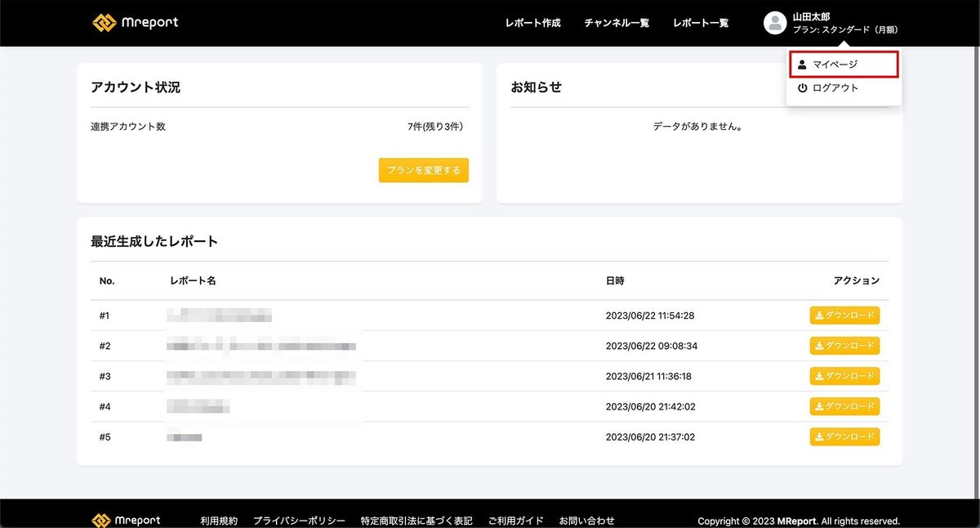The height and width of the screenshot is (528, 980).
Task: Click the プラン: スタンダード（月額） text
Action: coord(845,29)
